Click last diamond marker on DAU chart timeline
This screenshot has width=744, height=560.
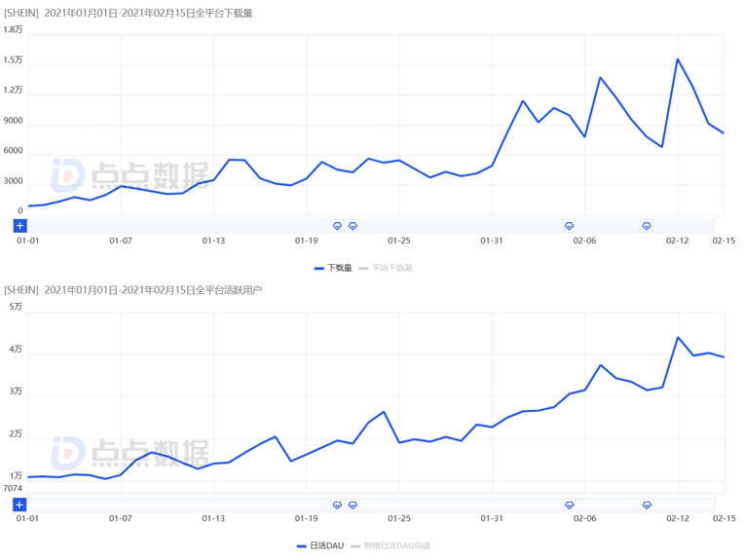pos(647,505)
